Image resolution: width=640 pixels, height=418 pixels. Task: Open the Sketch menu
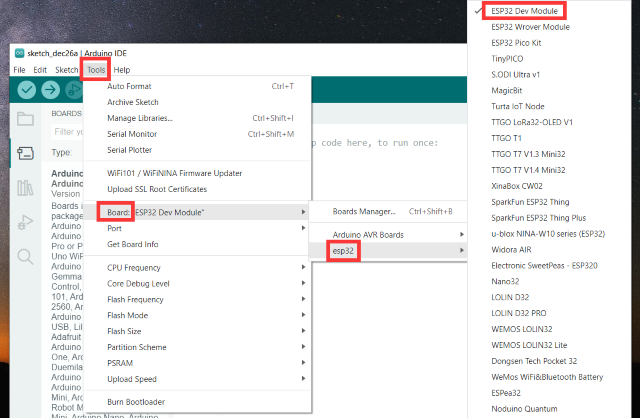tap(67, 70)
